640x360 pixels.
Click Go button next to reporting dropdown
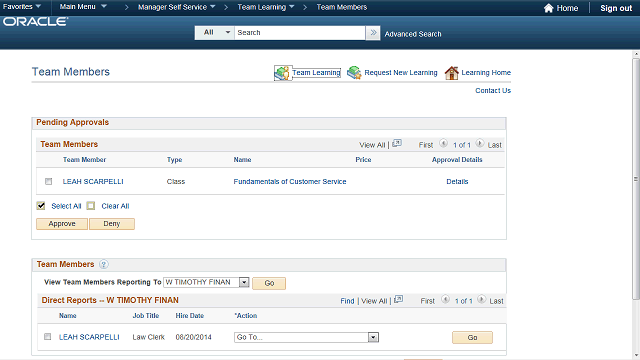pos(269,283)
